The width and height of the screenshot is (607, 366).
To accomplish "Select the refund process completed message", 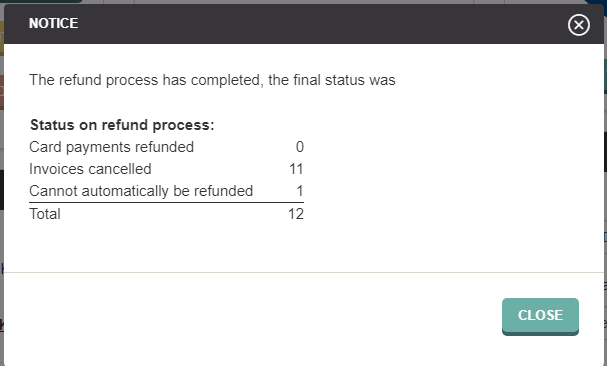I will coord(212,80).
